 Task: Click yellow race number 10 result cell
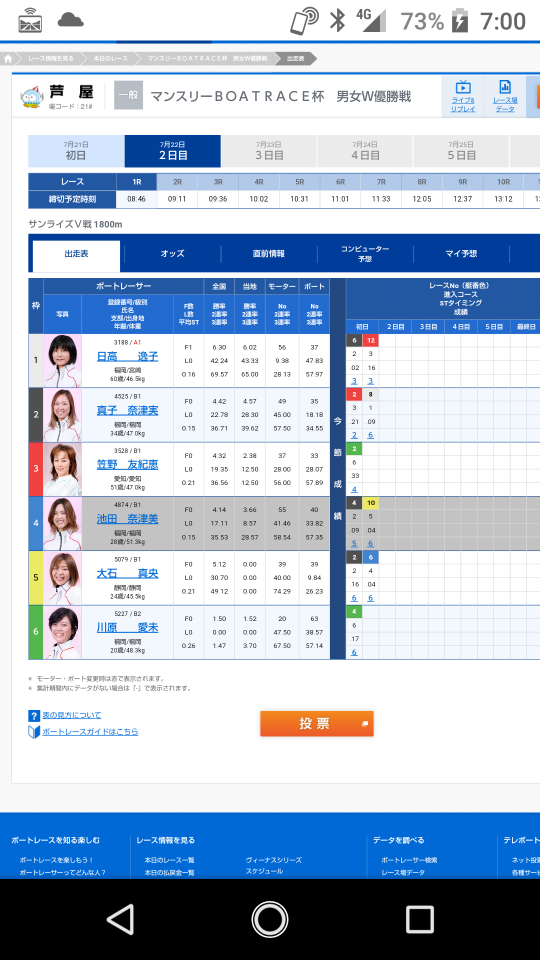click(370, 503)
